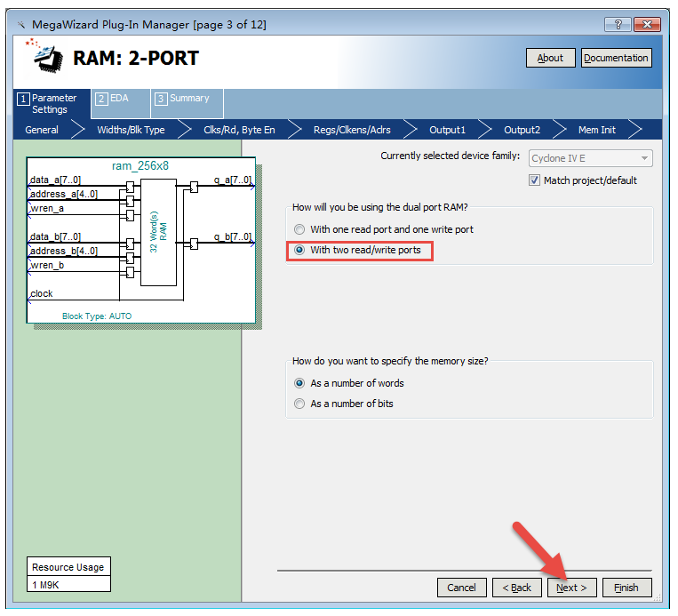Click the address_a[4..0] port label
678x616 pixels.
coord(64,195)
